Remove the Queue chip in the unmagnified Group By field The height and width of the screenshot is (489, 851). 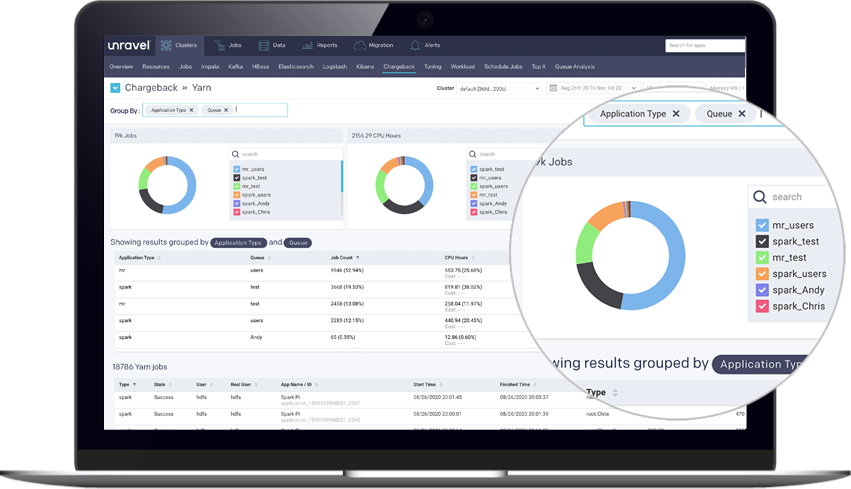pyautogui.click(x=226, y=110)
